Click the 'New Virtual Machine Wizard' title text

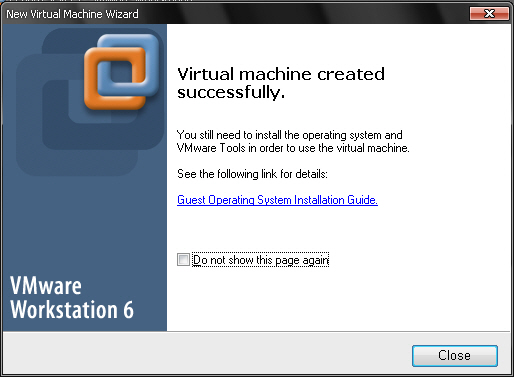tap(72, 14)
